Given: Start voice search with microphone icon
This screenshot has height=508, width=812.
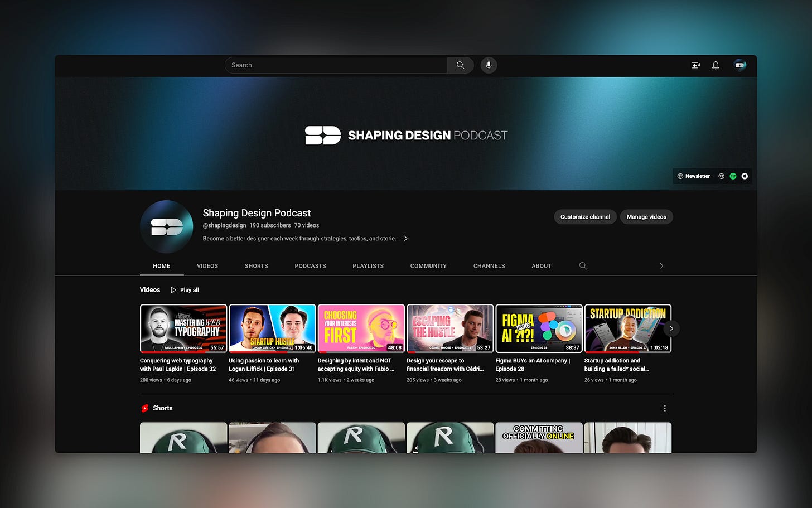Looking at the screenshot, I should click(489, 65).
